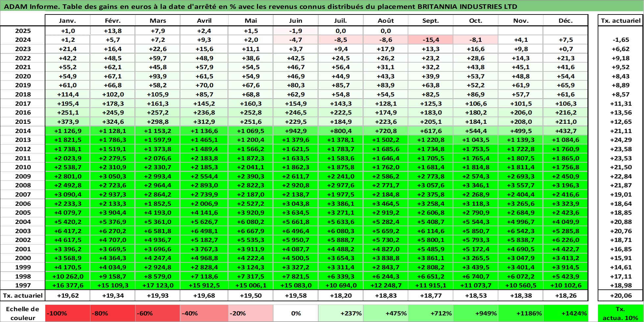Select cell +4 968,8 in the 2000 row
The height and width of the screenshot is (322, 644).
pyautogui.click(x=204, y=258)
